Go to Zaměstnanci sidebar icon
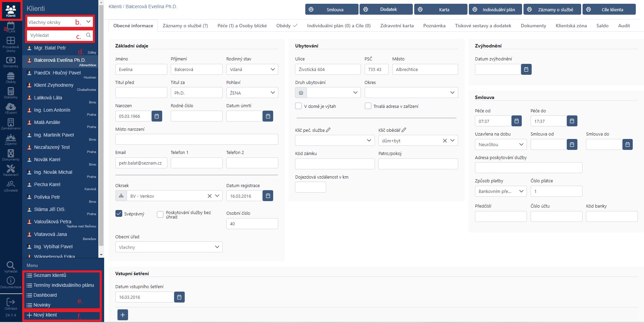The width and height of the screenshot is (644, 323). pos(11,123)
